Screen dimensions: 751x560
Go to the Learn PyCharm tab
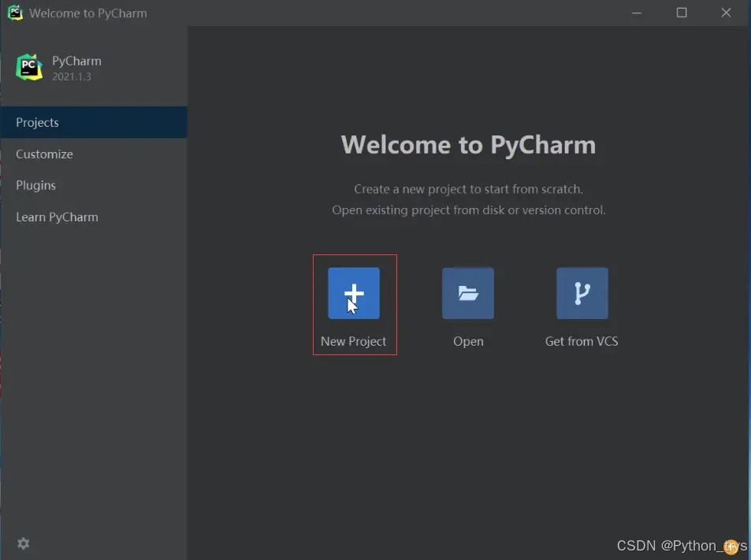click(94, 217)
